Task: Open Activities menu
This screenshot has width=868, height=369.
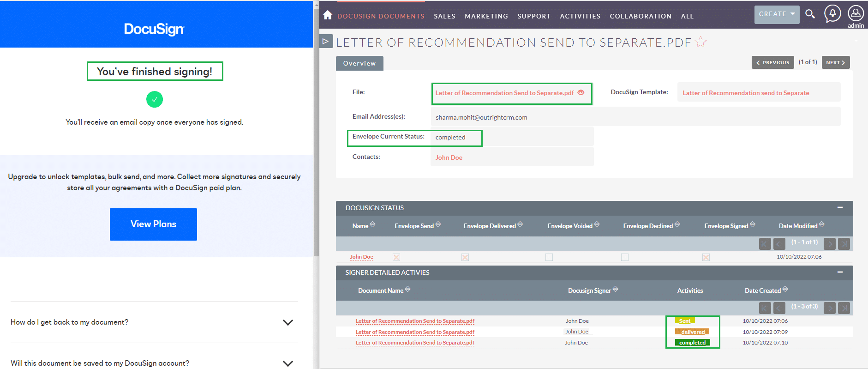Action: pos(580,16)
